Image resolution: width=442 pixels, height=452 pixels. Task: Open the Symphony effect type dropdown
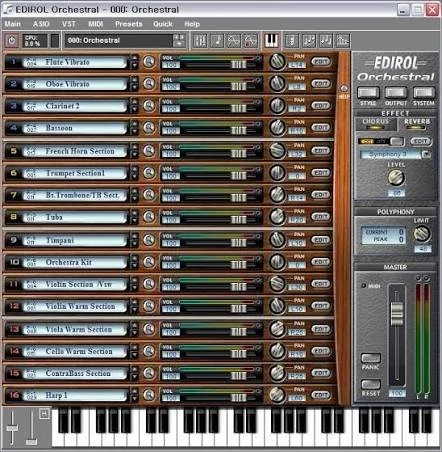(x=426, y=154)
